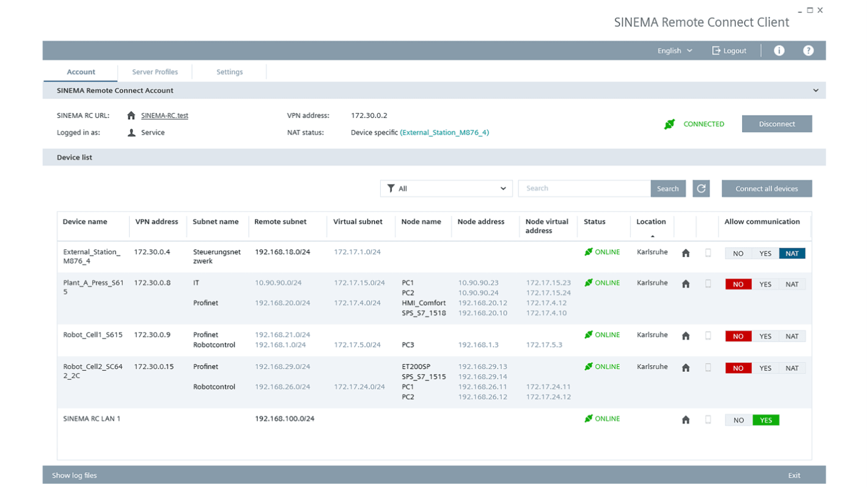The height and width of the screenshot is (488, 868).
Task: Switch to the Account tab
Action: pos(81,72)
